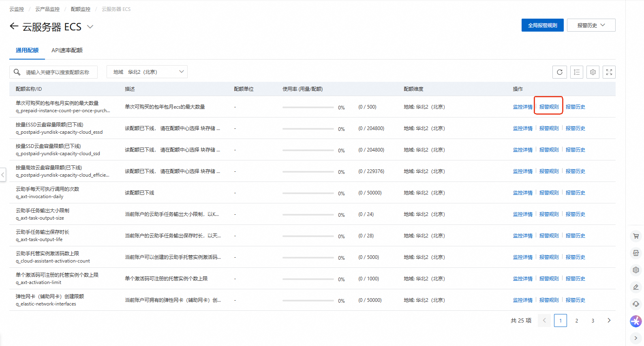Image resolution: width=644 pixels, height=346 pixels.
Task: Click the 配额维度 column header
Action: (413, 89)
